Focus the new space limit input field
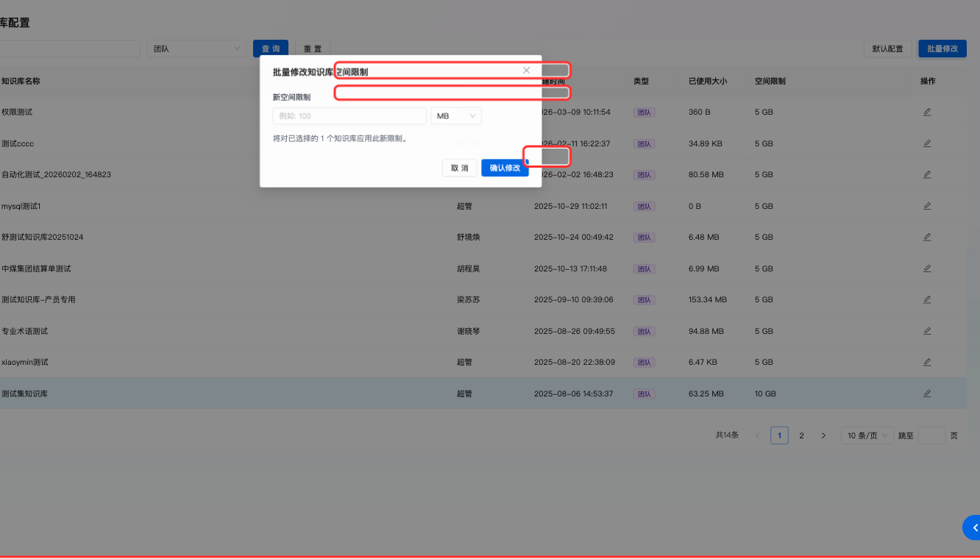The image size is (980, 559). tap(349, 116)
